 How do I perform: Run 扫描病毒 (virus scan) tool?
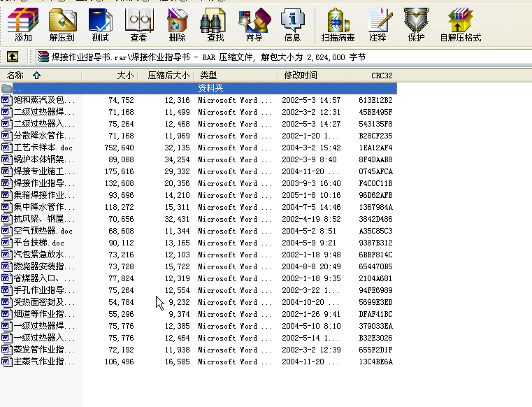click(338, 24)
